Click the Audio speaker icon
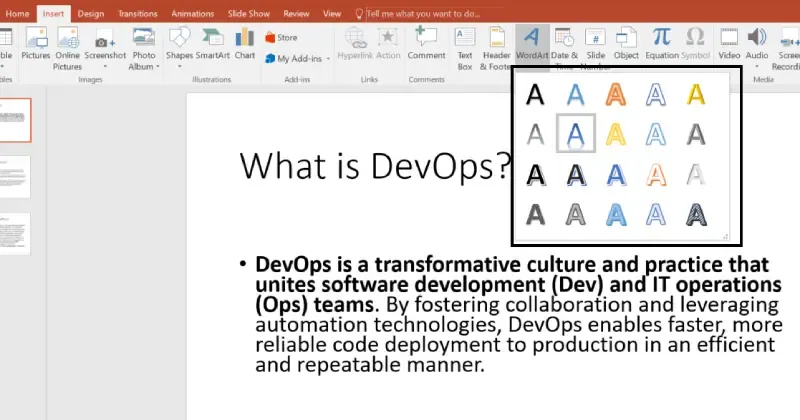This screenshot has width=800, height=420. [x=757, y=37]
